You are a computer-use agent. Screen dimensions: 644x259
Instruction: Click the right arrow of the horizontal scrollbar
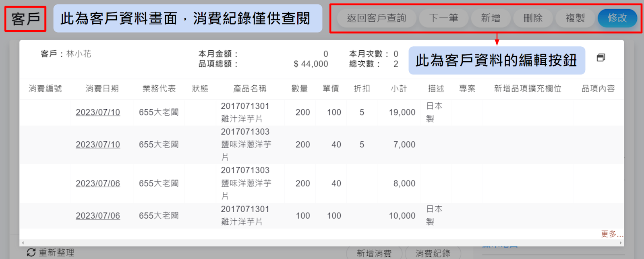(621, 243)
